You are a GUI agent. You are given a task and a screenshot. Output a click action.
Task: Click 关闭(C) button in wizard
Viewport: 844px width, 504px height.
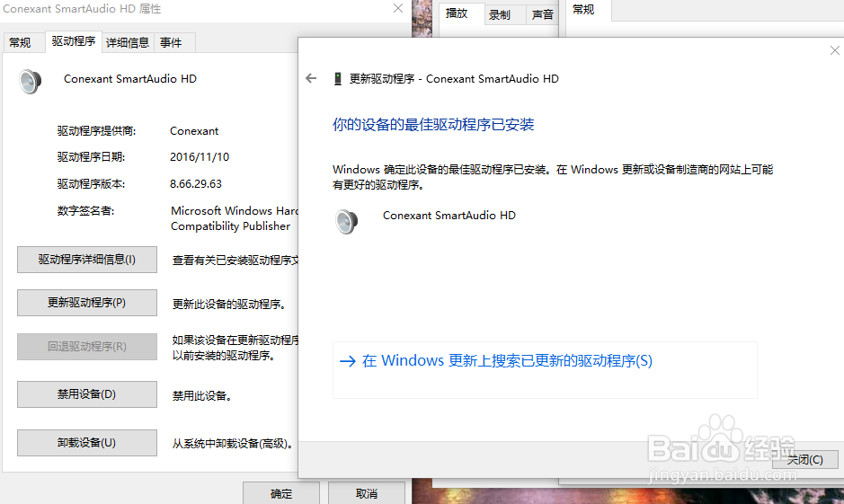(805, 459)
